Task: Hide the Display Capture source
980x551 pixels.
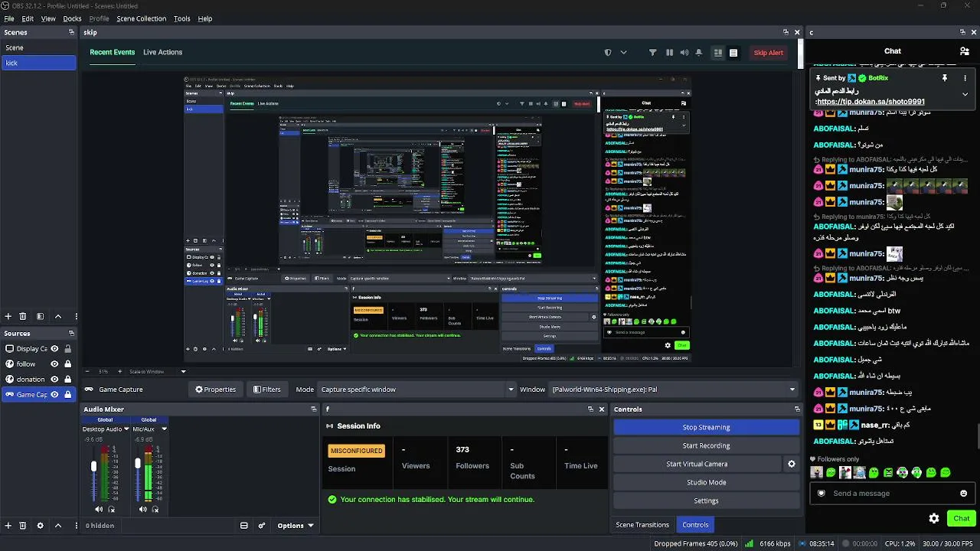Action: [x=54, y=349]
